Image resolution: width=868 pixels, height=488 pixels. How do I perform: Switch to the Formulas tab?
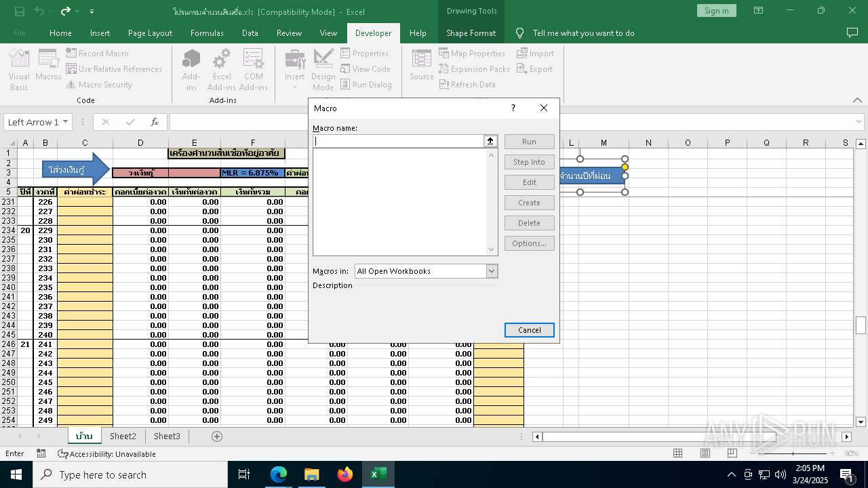[207, 33]
